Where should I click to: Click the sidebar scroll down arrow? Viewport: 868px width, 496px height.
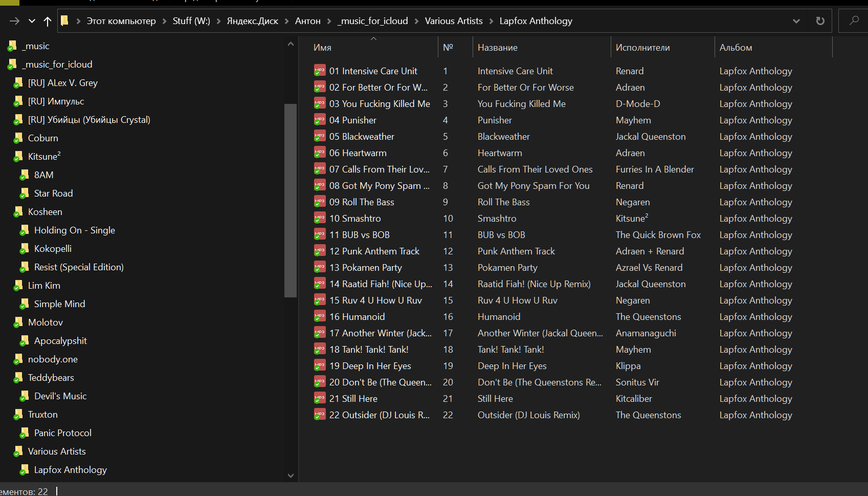coord(291,475)
